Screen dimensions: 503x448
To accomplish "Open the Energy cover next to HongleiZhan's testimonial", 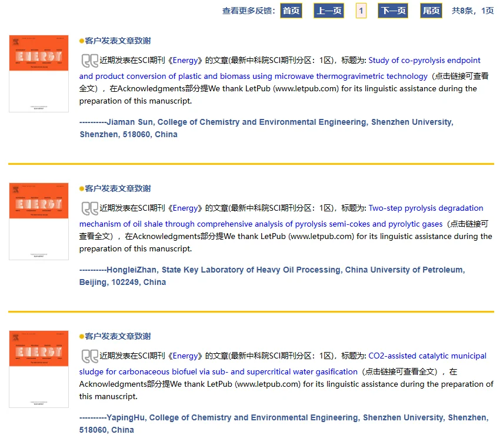I will [38, 221].
